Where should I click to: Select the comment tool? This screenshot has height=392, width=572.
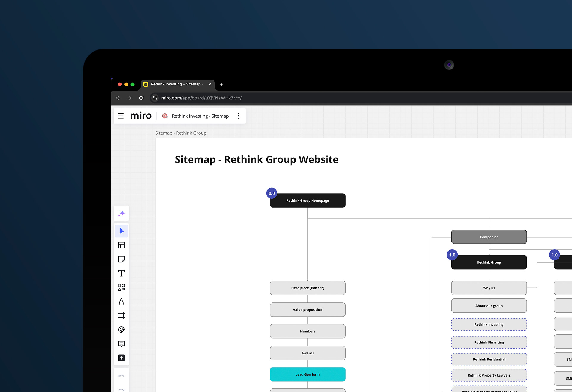pos(121,344)
